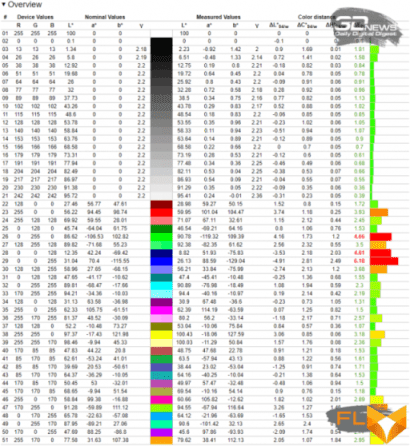This screenshot has width=410, height=446.
Task: Click the black swatch in row 02
Action: tap(161, 41)
